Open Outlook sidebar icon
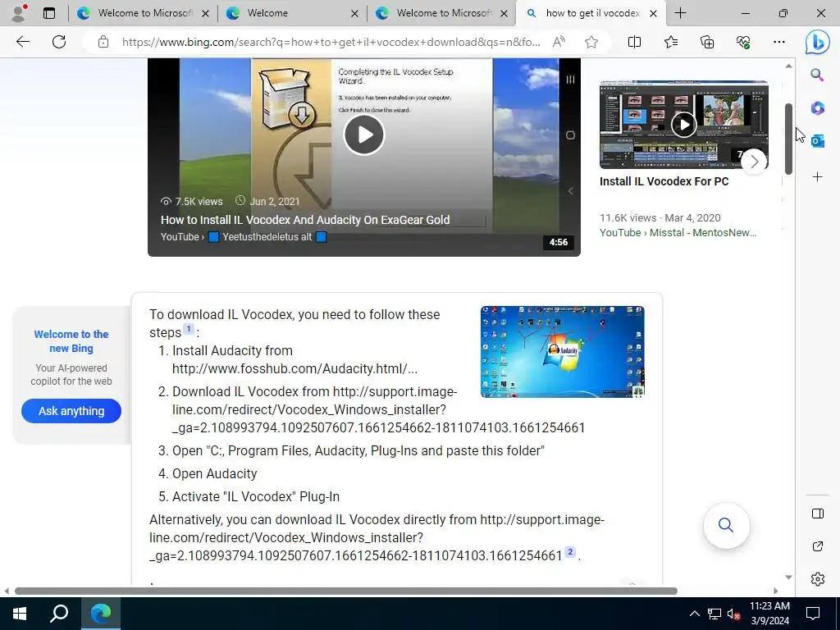The image size is (840, 630). pyautogui.click(x=818, y=141)
